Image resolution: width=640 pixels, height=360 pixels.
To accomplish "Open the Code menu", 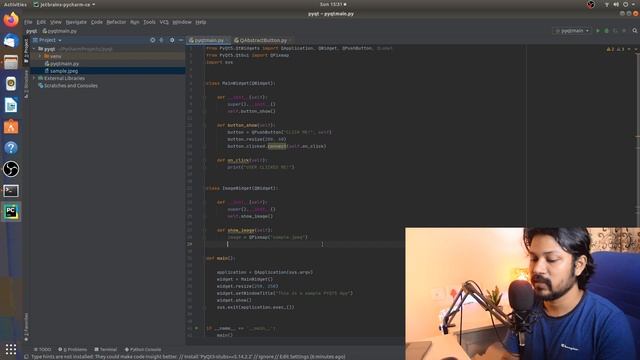I will (x=97, y=22).
